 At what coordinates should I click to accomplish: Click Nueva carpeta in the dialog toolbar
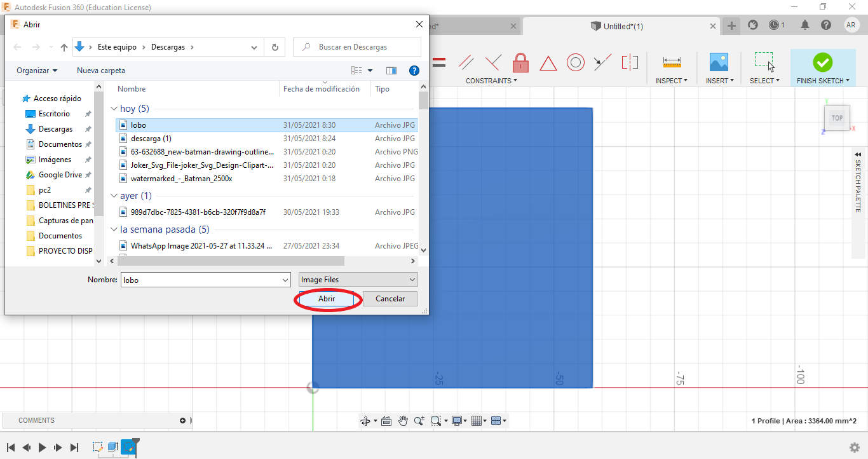[101, 71]
